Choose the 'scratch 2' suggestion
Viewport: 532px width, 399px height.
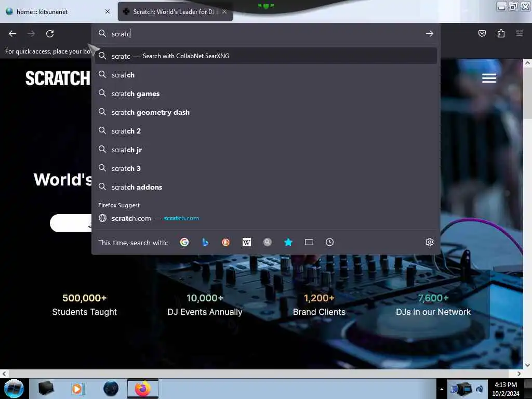coord(266,131)
